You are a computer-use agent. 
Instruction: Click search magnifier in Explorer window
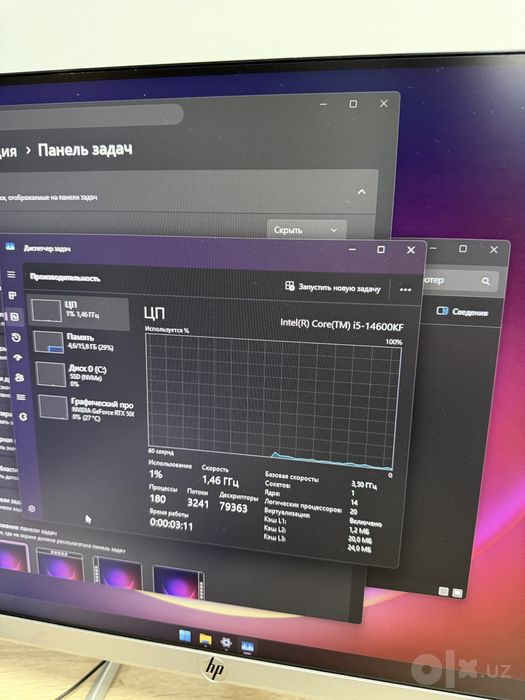pyautogui.click(x=485, y=281)
